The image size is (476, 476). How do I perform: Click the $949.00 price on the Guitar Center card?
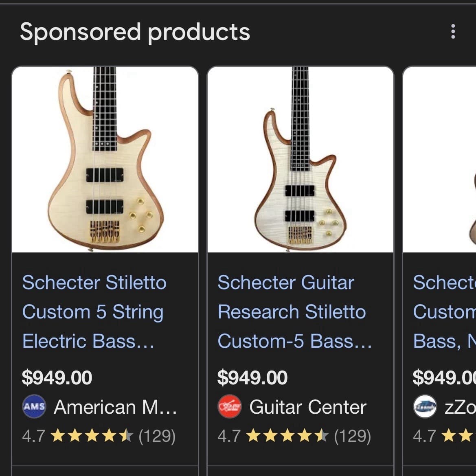click(253, 377)
